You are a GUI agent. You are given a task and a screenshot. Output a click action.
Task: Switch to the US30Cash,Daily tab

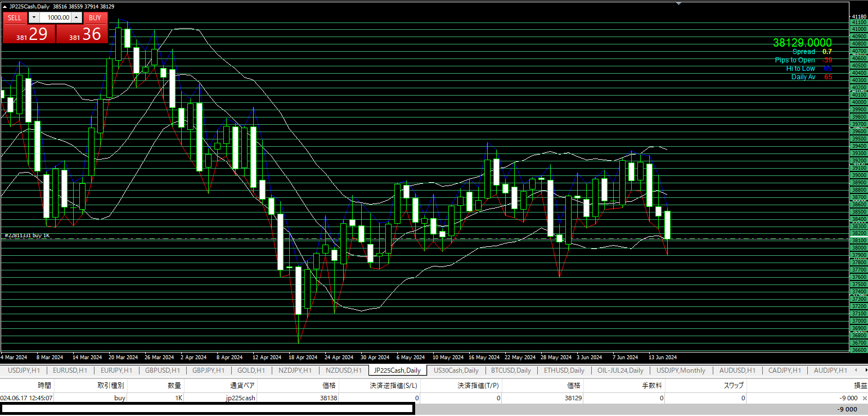pos(456,370)
